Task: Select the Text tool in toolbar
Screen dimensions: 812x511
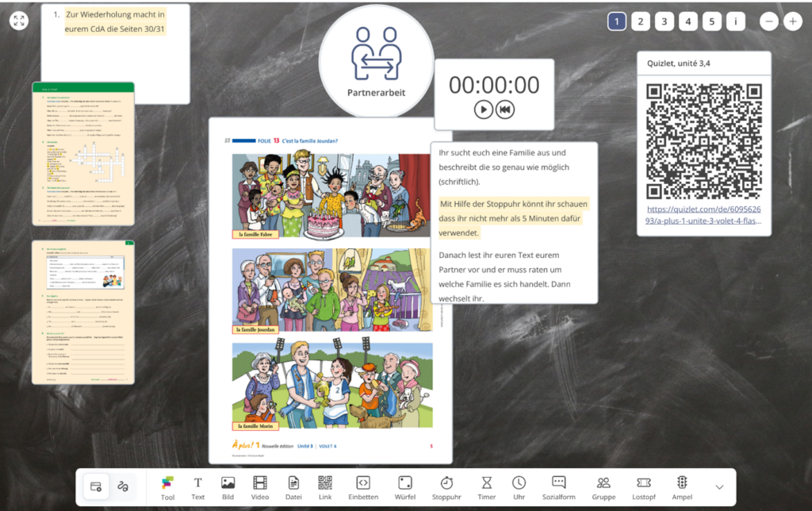Action: pyautogui.click(x=198, y=487)
